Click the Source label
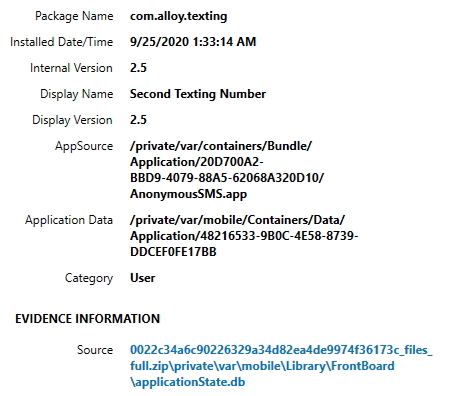 click(95, 350)
